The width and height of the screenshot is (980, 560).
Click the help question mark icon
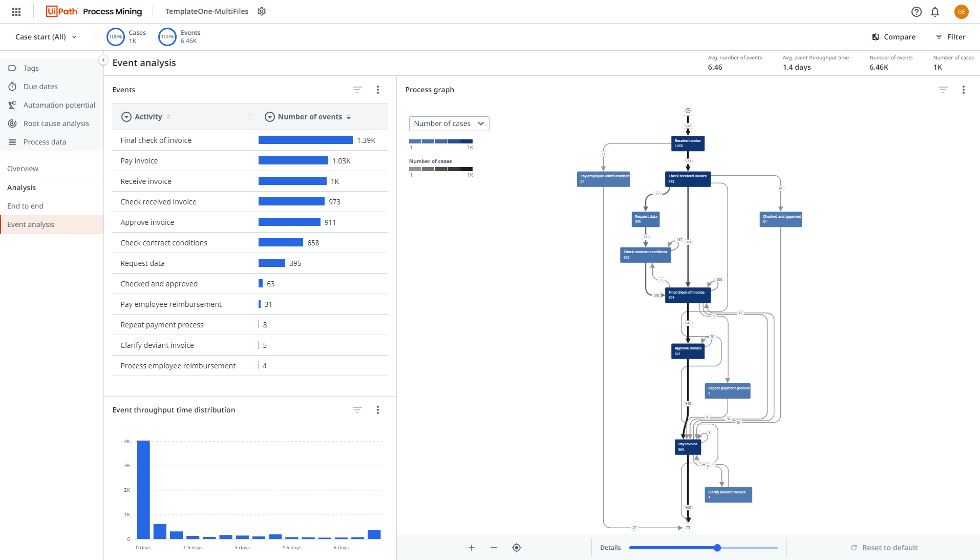(917, 12)
